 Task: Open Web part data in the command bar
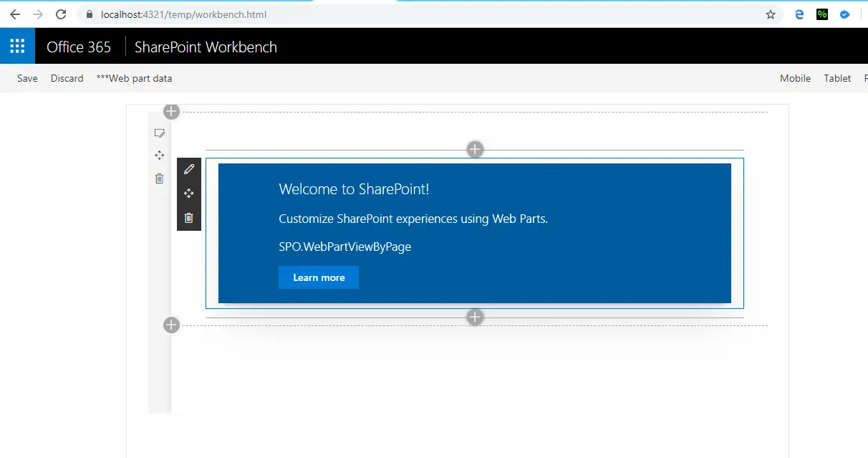tap(134, 78)
